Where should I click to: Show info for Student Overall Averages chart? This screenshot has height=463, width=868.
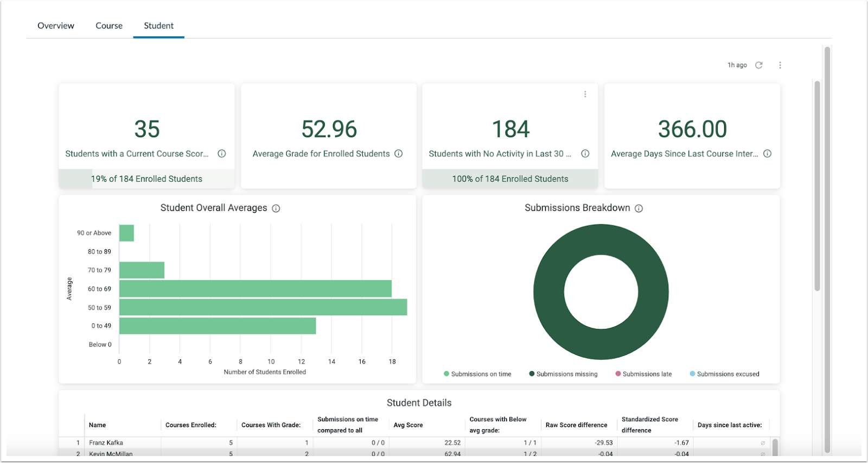[x=276, y=208]
